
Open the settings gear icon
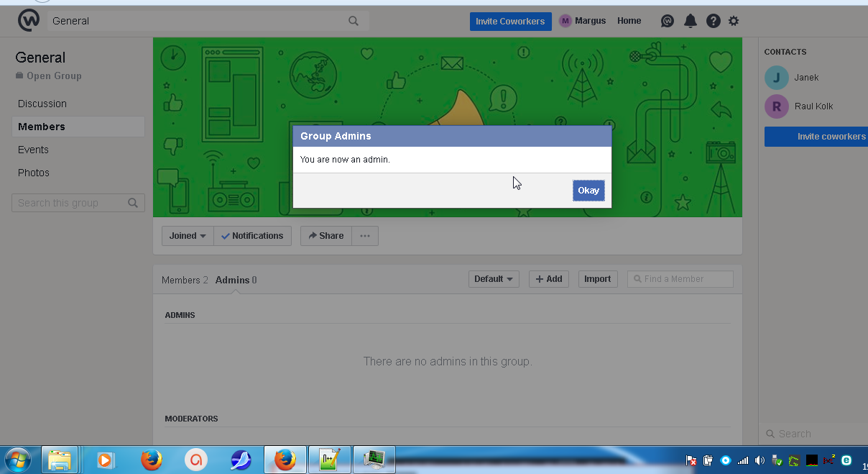coord(734,21)
